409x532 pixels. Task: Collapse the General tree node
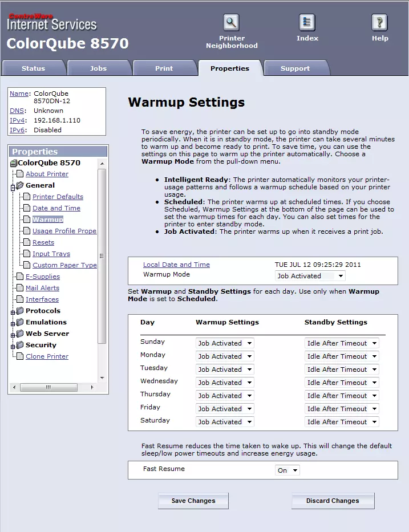click(x=13, y=188)
